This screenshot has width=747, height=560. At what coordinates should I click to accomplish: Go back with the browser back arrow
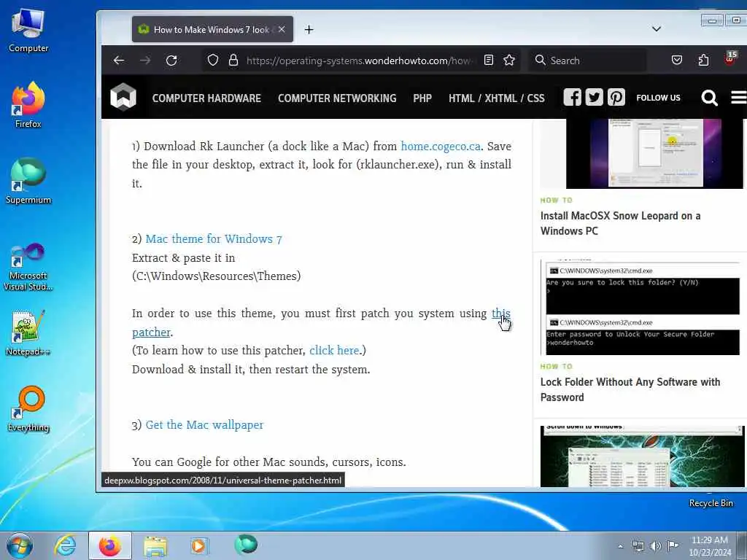[119, 61]
